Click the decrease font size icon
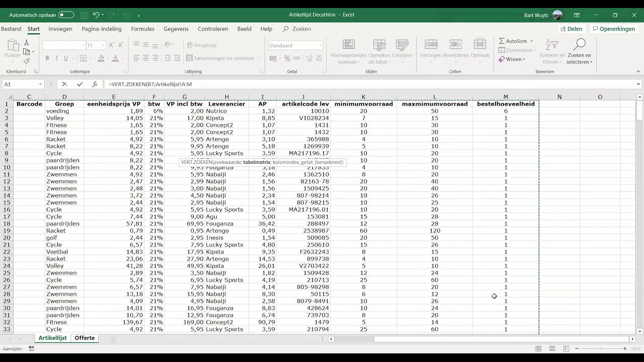Viewport: 644px width, 362px height. coord(121,45)
